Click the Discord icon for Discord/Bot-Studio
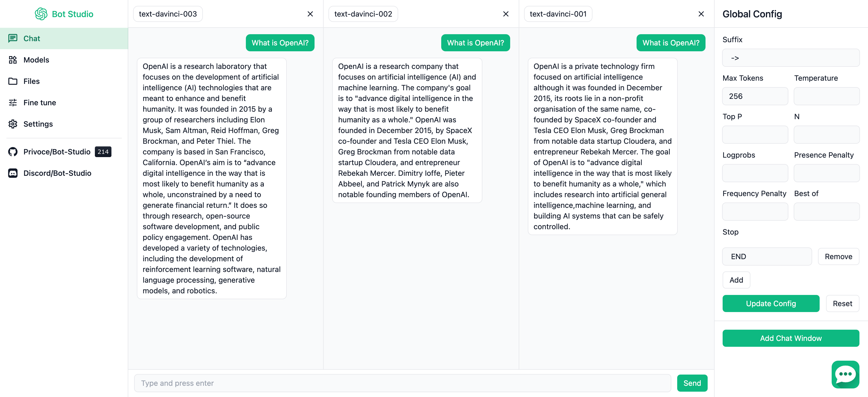The height and width of the screenshot is (397, 868). coord(13,173)
